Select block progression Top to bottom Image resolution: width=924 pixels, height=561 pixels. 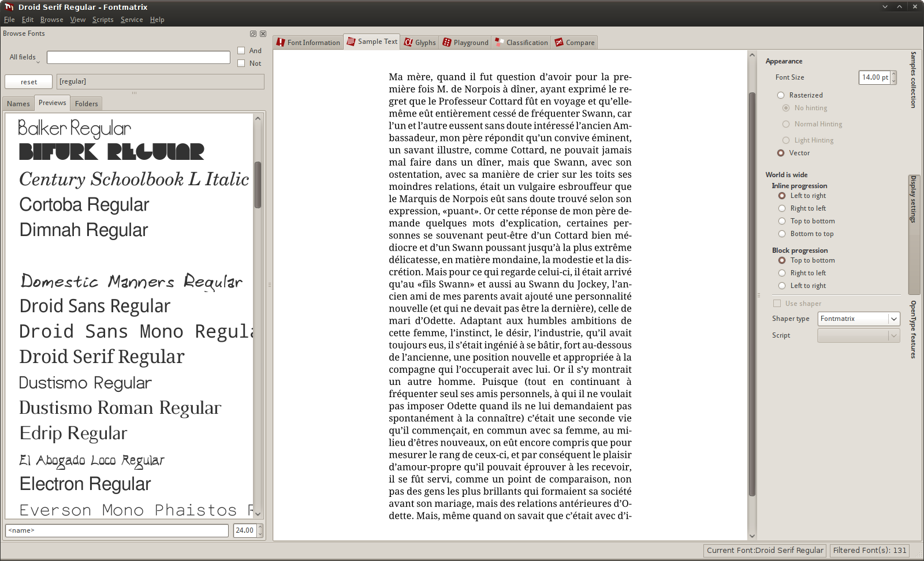[782, 260]
